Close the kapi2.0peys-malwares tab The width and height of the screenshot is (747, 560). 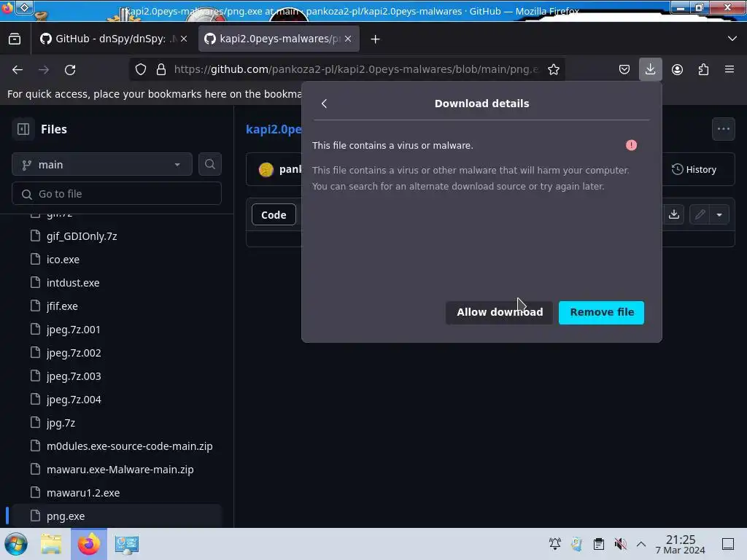pyautogui.click(x=348, y=39)
